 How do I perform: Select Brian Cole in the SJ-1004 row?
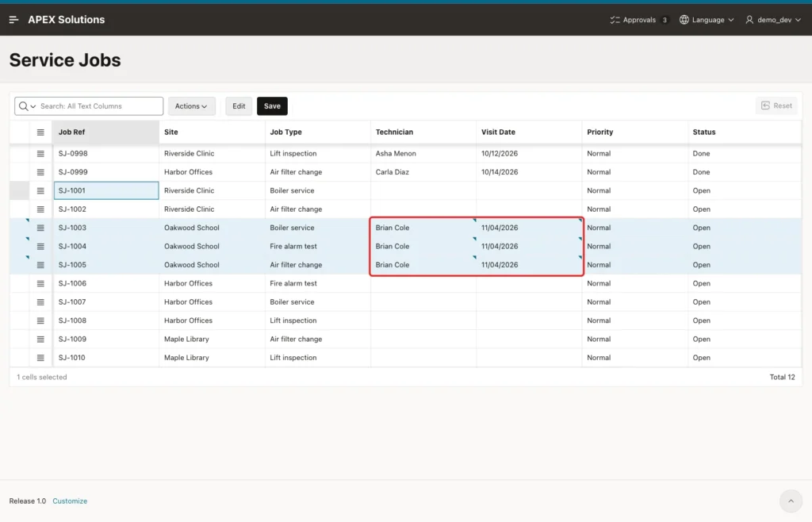[x=423, y=247]
